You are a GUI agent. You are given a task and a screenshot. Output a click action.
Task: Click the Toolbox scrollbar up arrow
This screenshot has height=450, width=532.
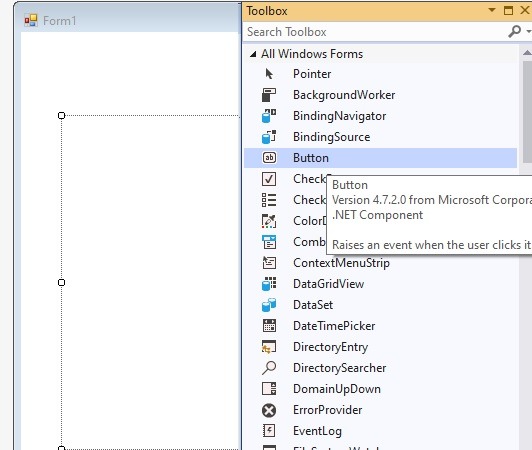pyautogui.click(x=527, y=53)
